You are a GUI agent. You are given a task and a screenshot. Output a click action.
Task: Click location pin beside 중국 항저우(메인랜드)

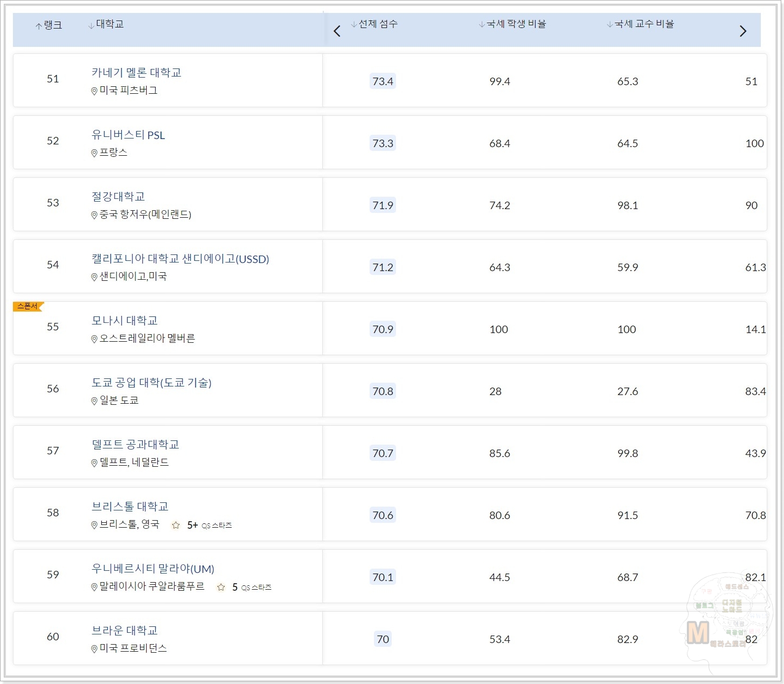[94, 215]
